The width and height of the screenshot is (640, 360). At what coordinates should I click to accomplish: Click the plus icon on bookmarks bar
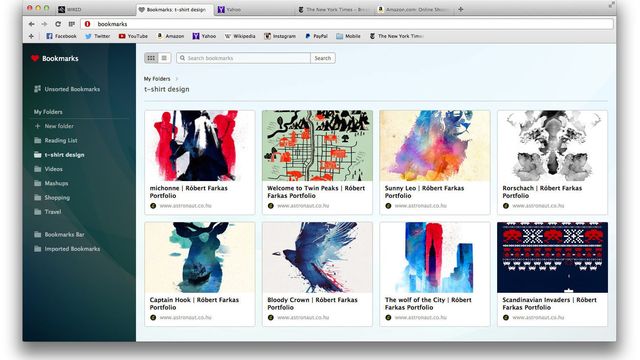point(31,36)
